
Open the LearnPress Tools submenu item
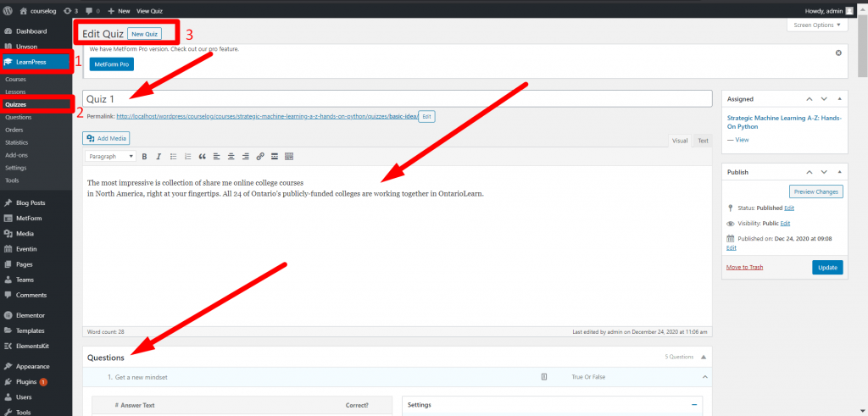[x=12, y=180]
